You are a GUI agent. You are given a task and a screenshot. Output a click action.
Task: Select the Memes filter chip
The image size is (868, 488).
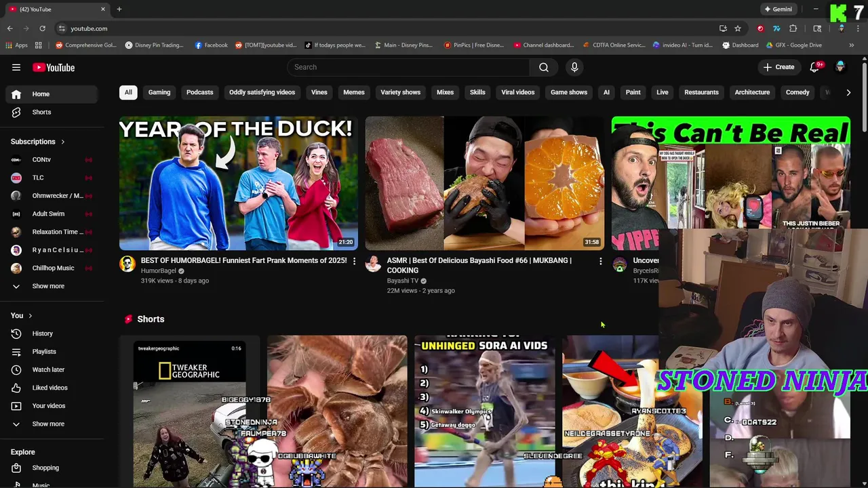pos(354,92)
